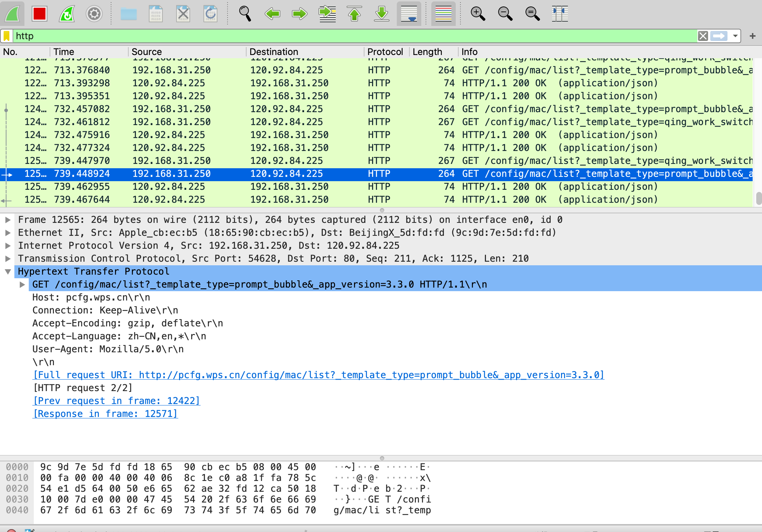Clear the http display filter
The height and width of the screenshot is (532, 762).
703,36
